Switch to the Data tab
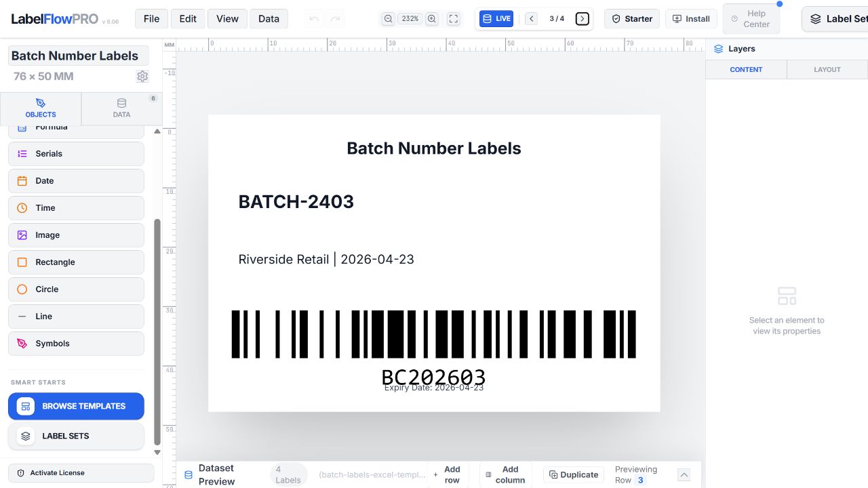The image size is (868, 488). pos(122,108)
